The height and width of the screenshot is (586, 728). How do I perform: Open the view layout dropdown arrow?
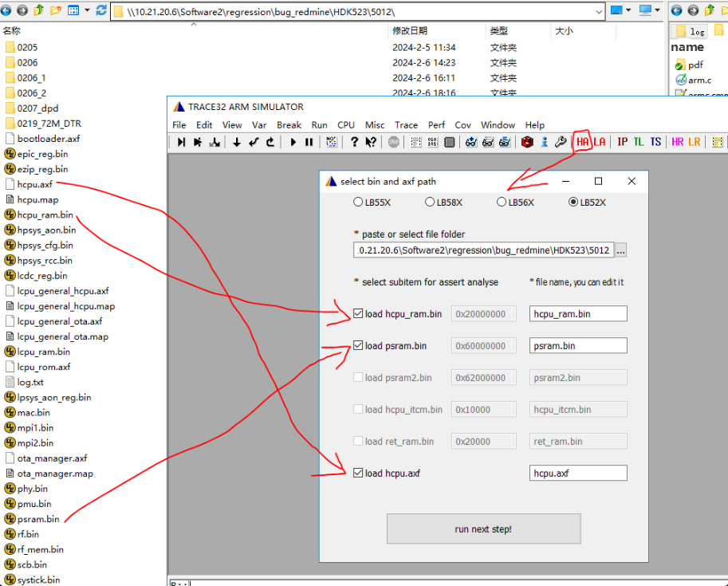[87, 10]
